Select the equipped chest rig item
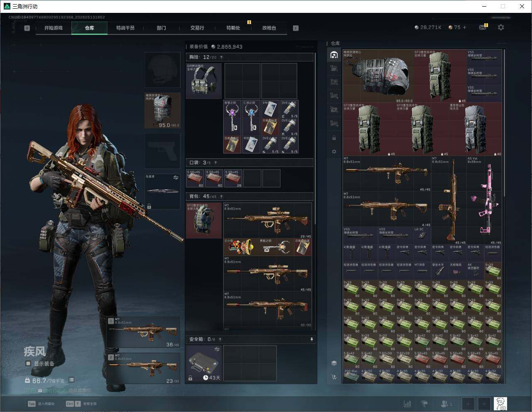The width and height of the screenshot is (532, 412). 204,81
